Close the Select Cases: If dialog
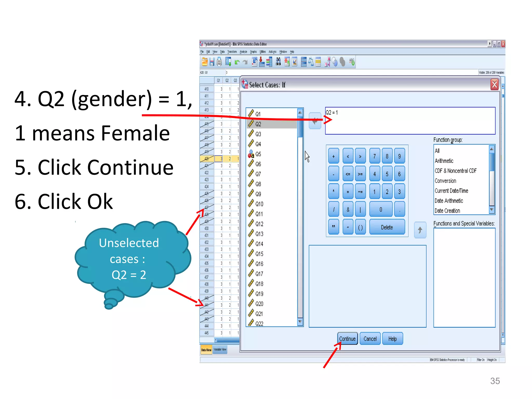This screenshot has width=532, height=399. 494,85
